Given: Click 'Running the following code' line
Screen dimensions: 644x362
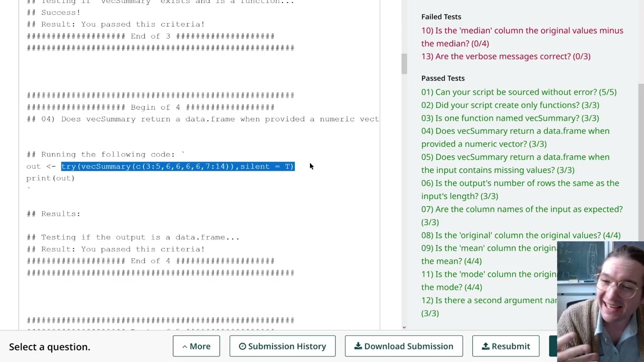Looking at the screenshot, I should (106, 154).
